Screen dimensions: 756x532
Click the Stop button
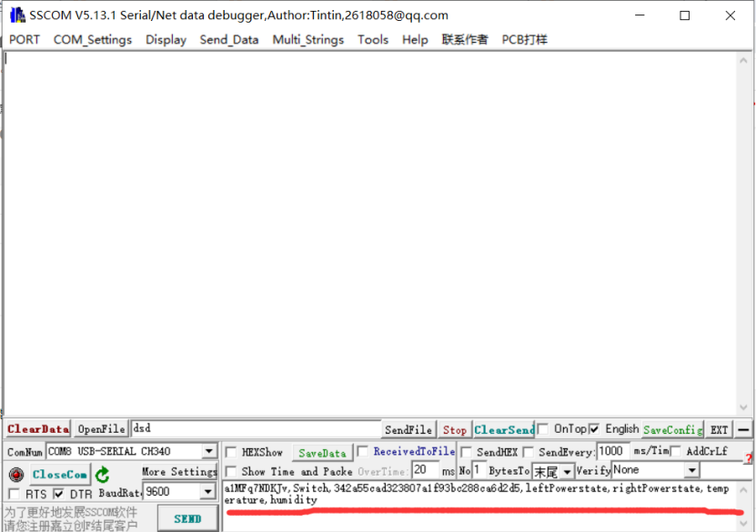[454, 429]
